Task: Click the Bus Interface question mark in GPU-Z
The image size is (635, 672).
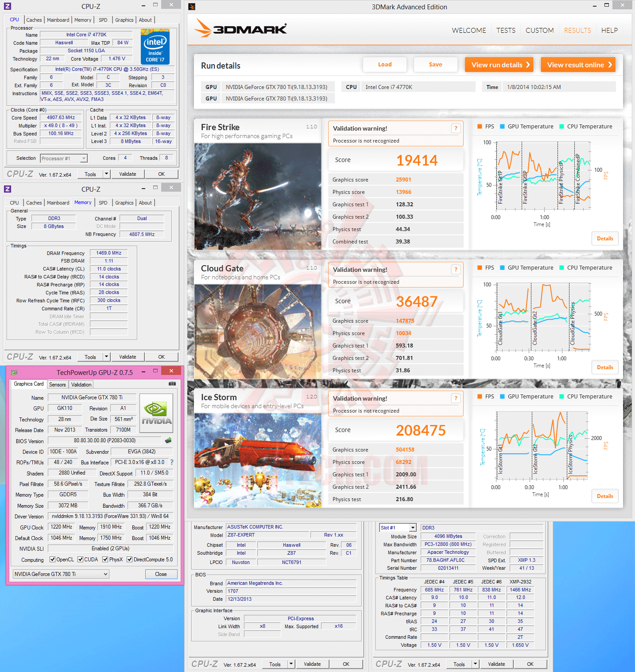Action: click(172, 462)
